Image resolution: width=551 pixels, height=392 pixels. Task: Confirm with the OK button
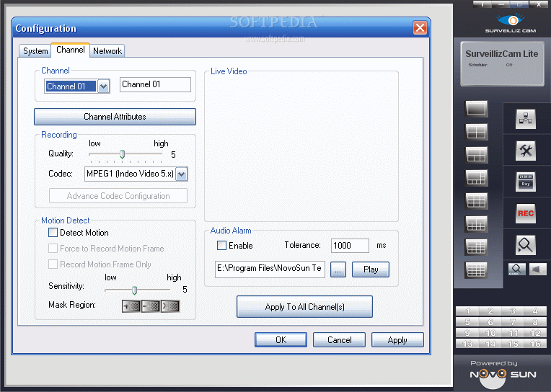click(x=281, y=339)
